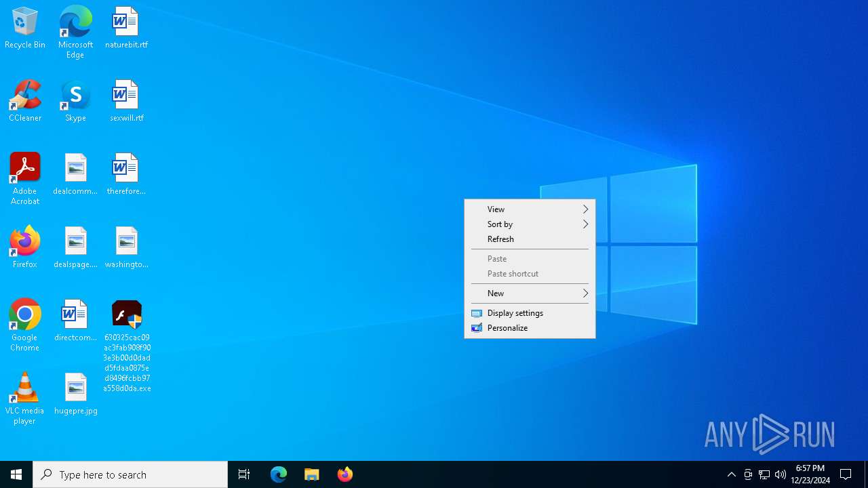The image size is (868, 488).
Task: Select the directcom... Word document icon
Action: point(75,321)
